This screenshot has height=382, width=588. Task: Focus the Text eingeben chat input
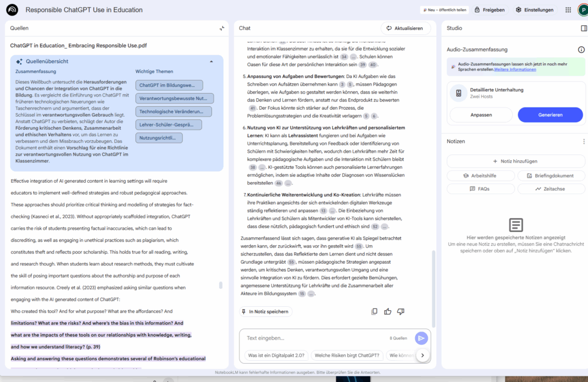pyautogui.click(x=315, y=338)
